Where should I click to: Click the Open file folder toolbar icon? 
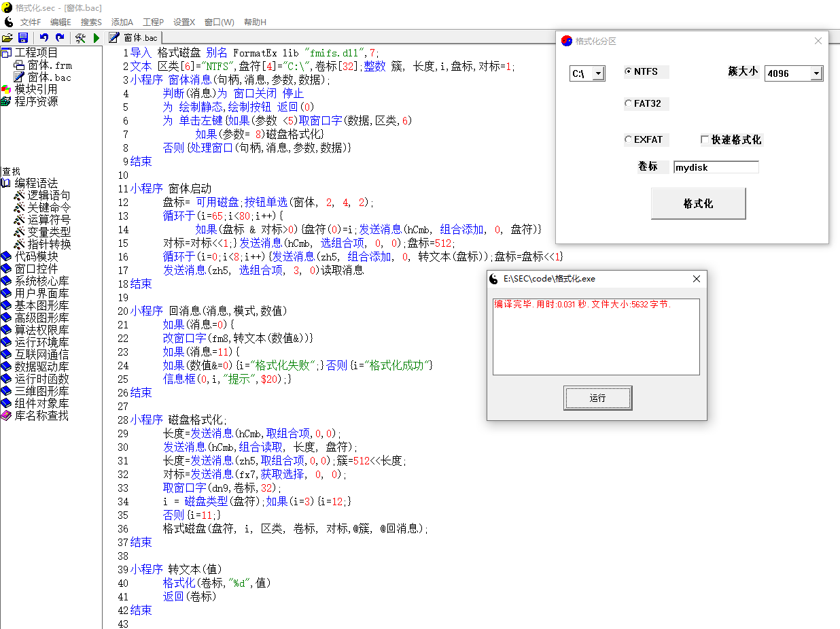(7, 38)
